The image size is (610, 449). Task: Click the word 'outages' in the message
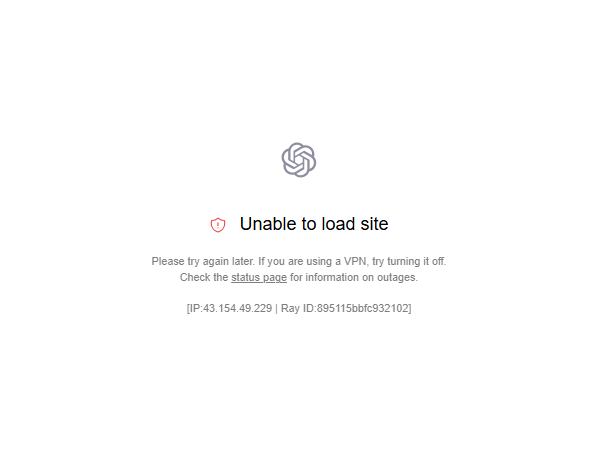(396, 277)
